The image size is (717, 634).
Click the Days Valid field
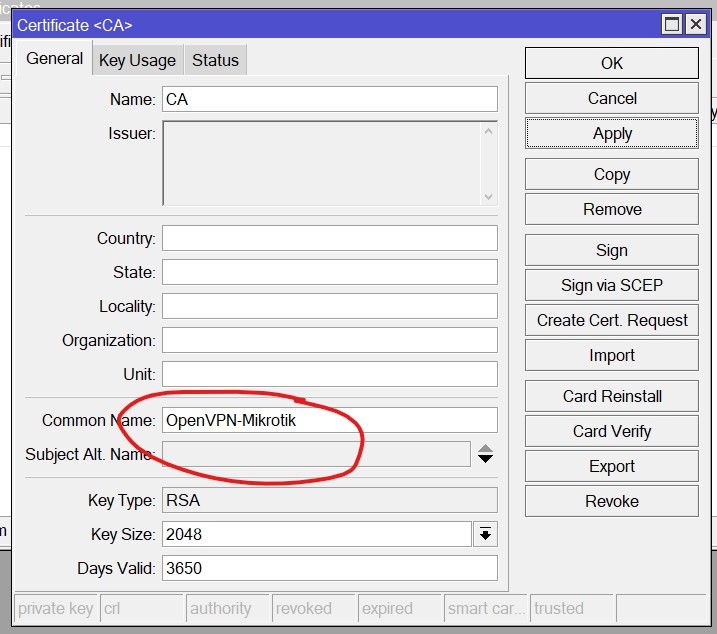[x=329, y=568]
